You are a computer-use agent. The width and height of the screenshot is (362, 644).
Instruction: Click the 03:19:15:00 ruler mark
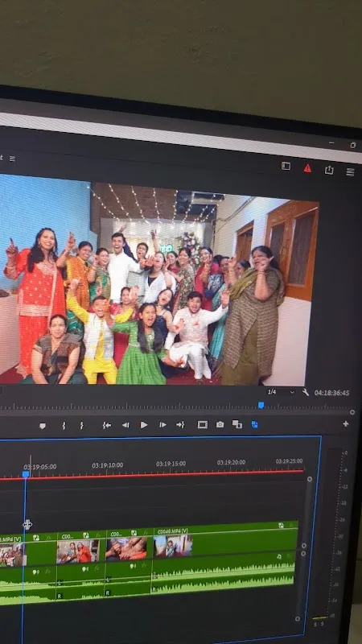pos(171,464)
